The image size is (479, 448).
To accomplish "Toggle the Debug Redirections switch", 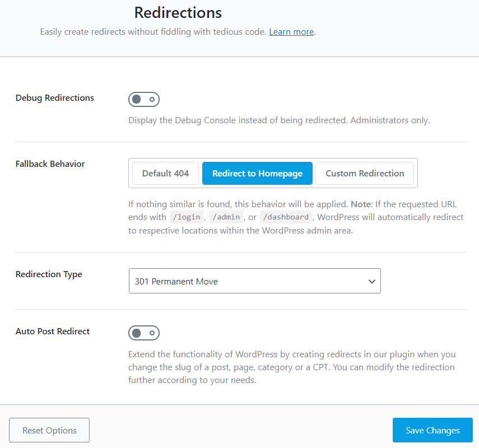I will pyautogui.click(x=144, y=99).
